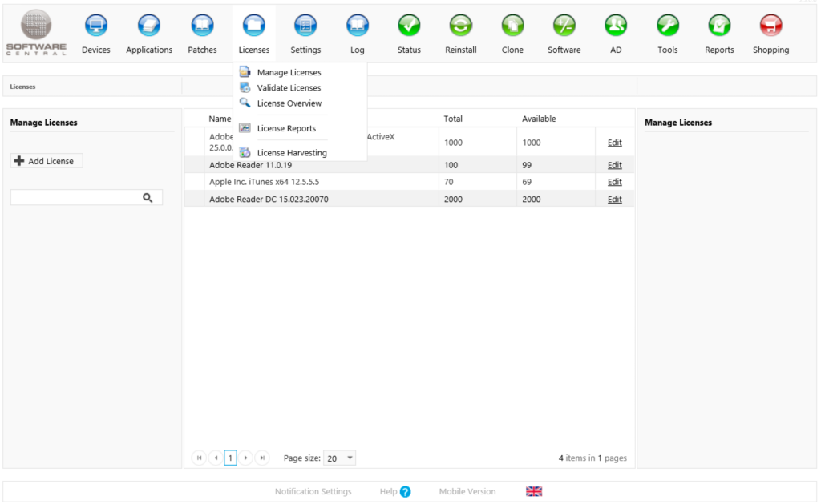Image resolution: width=821 pixels, height=504 pixels.
Task: Open Notification Settings link
Action: tap(313, 491)
